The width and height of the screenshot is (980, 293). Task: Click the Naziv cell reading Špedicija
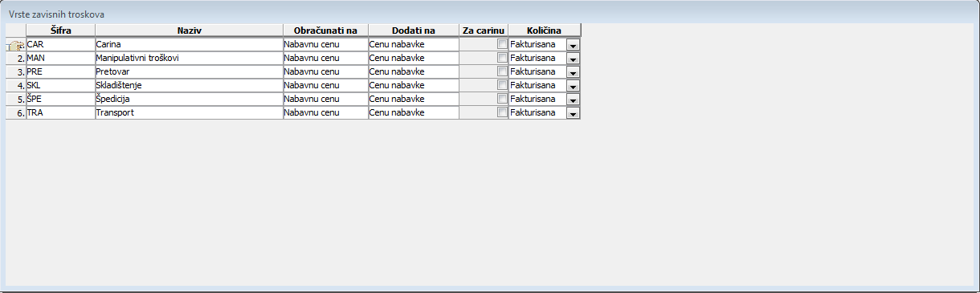tap(189, 99)
